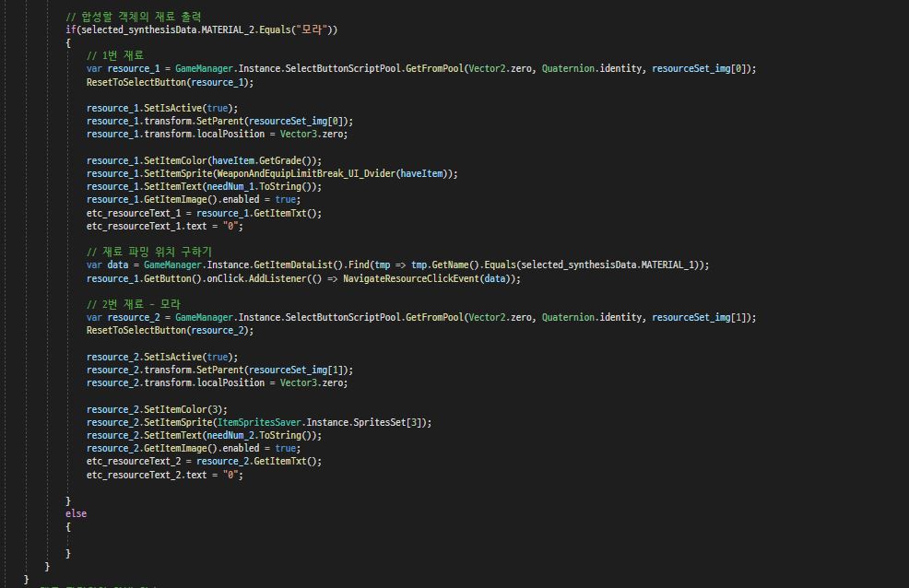Viewport: 909px width, 588px height.
Task: Click the comment '// 합성할 객체의 재료 출력'
Action: coord(134,17)
